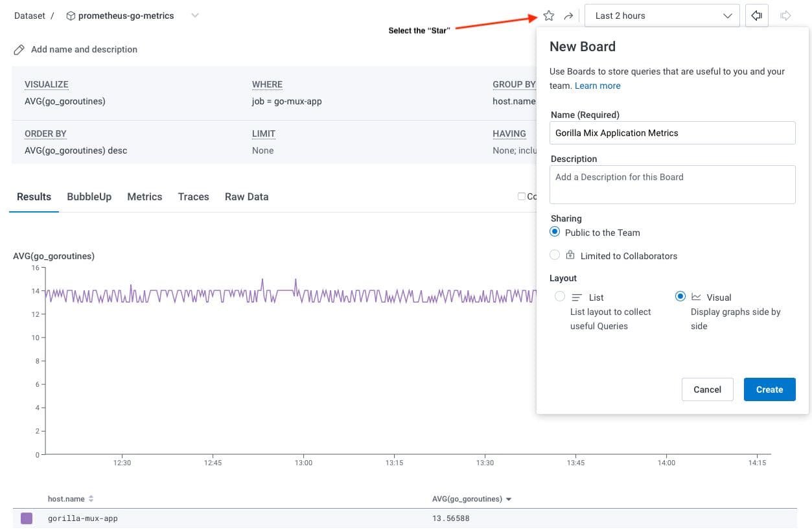812x532 pixels.
Task: Choose the Visual layout radio button
Action: point(680,296)
